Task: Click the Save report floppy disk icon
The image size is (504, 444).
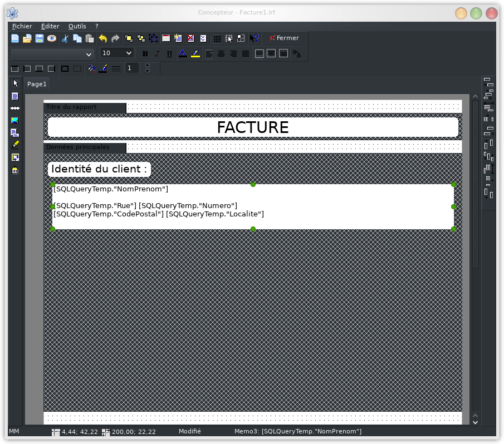Action: 40,38
